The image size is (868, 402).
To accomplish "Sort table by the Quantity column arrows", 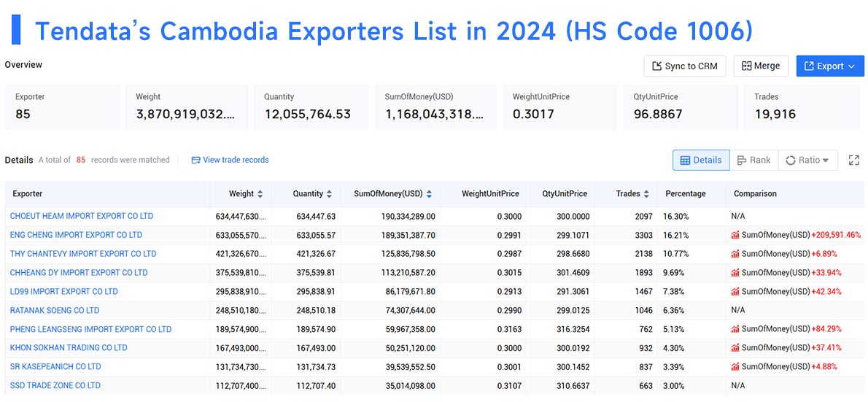I will [x=330, y=194].
